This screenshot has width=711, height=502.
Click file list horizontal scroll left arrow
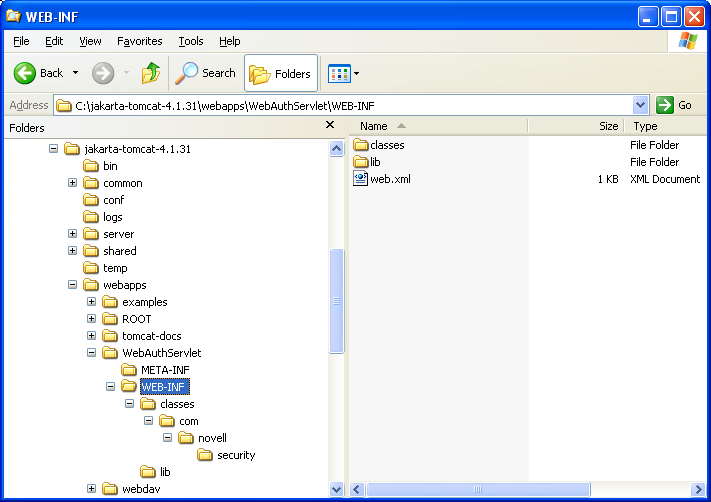[357, 489]
